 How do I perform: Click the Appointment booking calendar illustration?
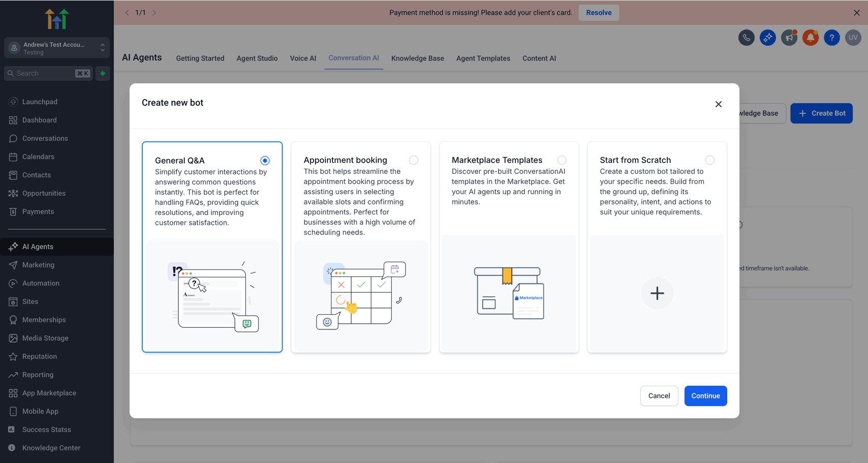361,296
